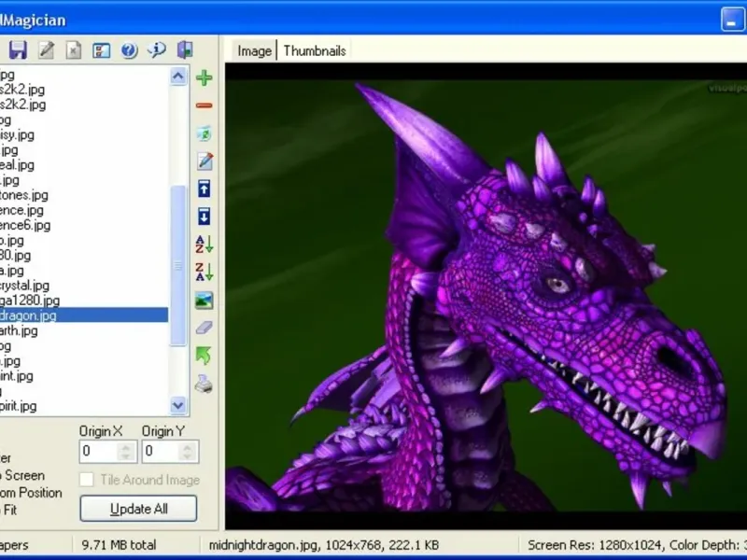The width and height of the screenshot is (747, 560).
Task: Switch to the Image tab
Action: click(x=254, y=51)
